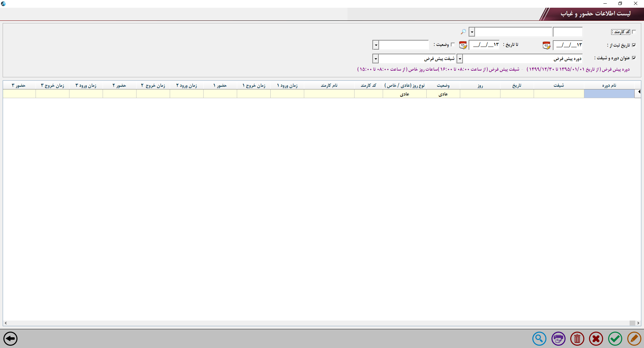Click the green checkmark confirm icon
644x348 pixels.
tap(615, 339)
